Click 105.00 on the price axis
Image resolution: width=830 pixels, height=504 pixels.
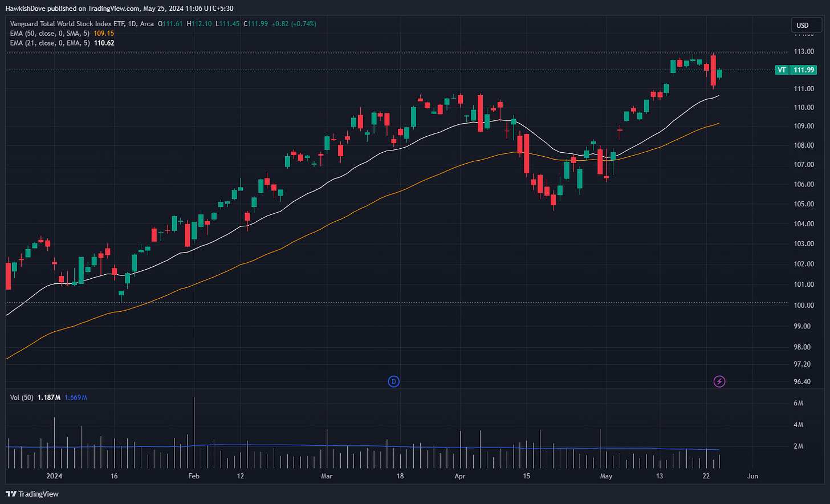pos(804,204)
